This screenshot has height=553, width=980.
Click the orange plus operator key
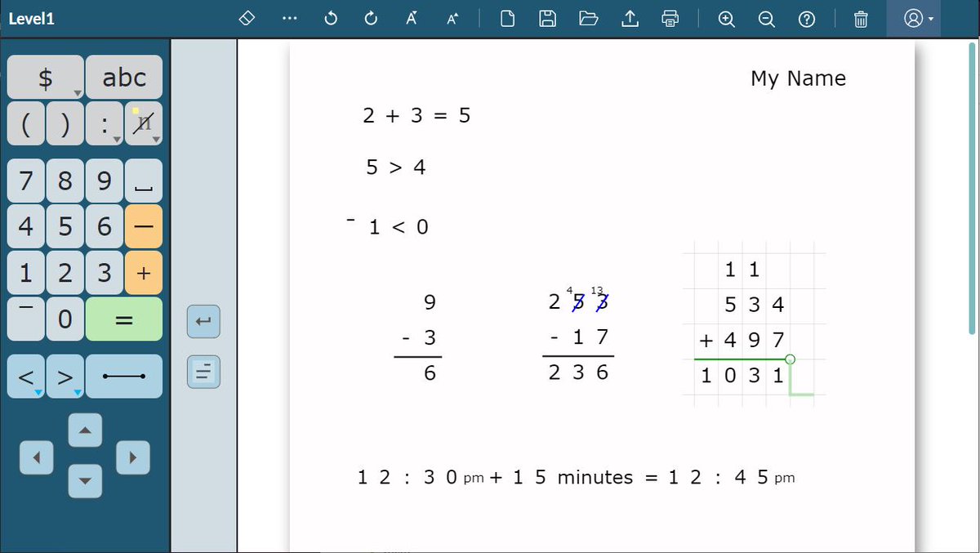point(144,273)
